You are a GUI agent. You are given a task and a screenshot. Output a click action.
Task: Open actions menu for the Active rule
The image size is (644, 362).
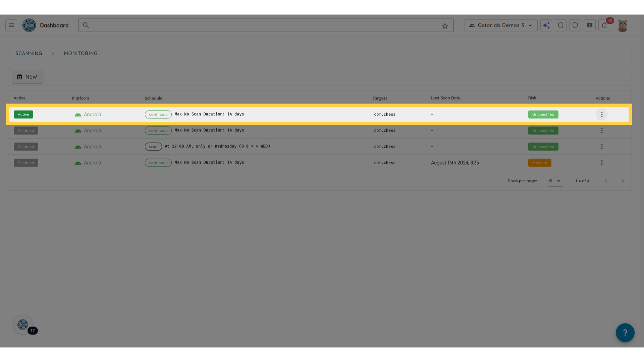tap(602, 115)
